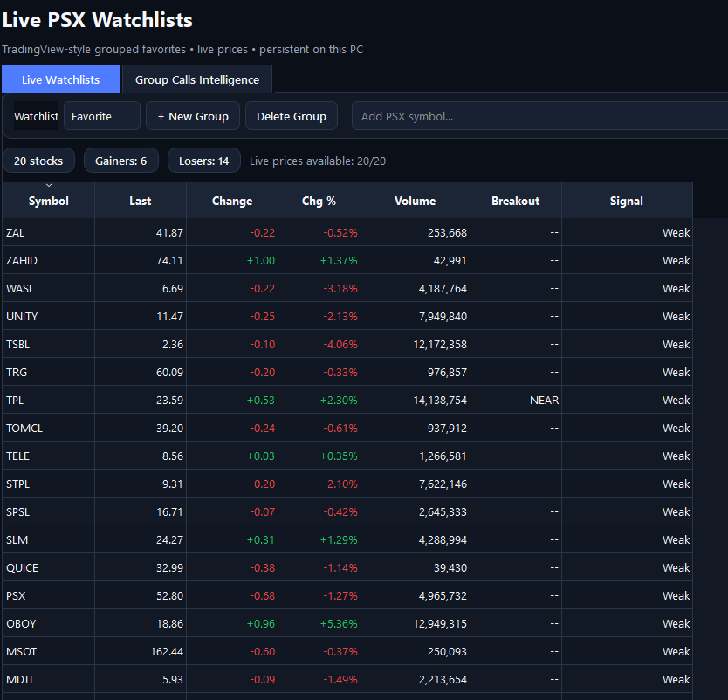Select the STPL symbol cell
This screenshot has width=728, height=700.
tap(49, 484)
